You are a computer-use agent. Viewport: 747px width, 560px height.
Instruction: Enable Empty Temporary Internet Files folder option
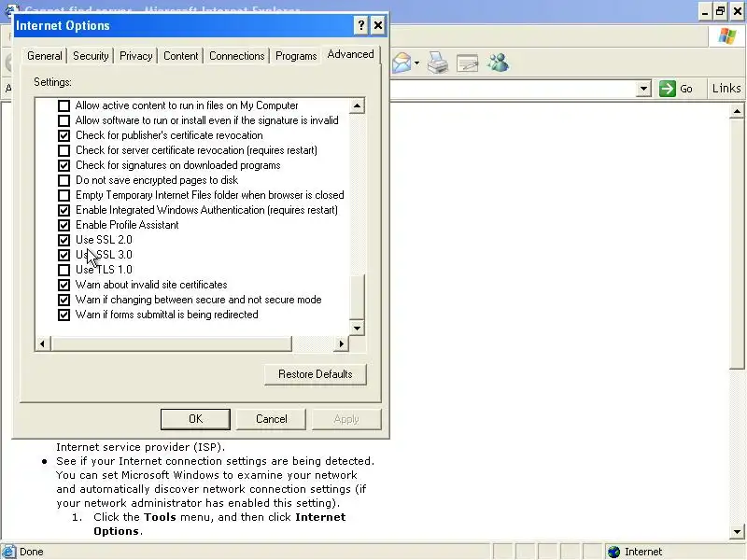(63, 195)
